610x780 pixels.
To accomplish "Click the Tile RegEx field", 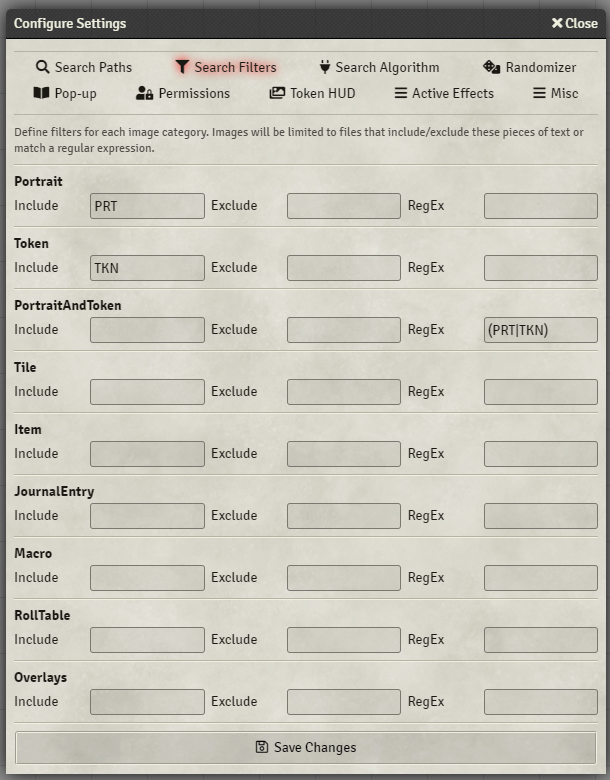I will (541, 392).
